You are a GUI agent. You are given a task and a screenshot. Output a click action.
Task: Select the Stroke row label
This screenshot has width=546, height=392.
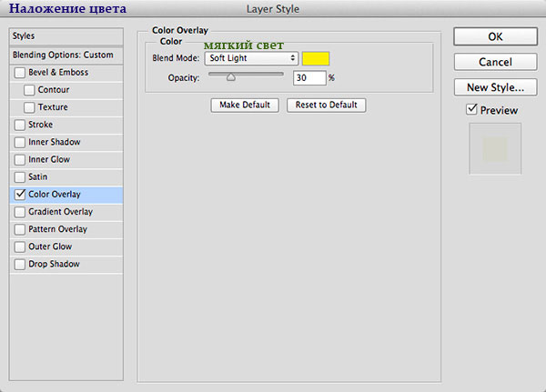pyautogui.click(x=40, y=125)
